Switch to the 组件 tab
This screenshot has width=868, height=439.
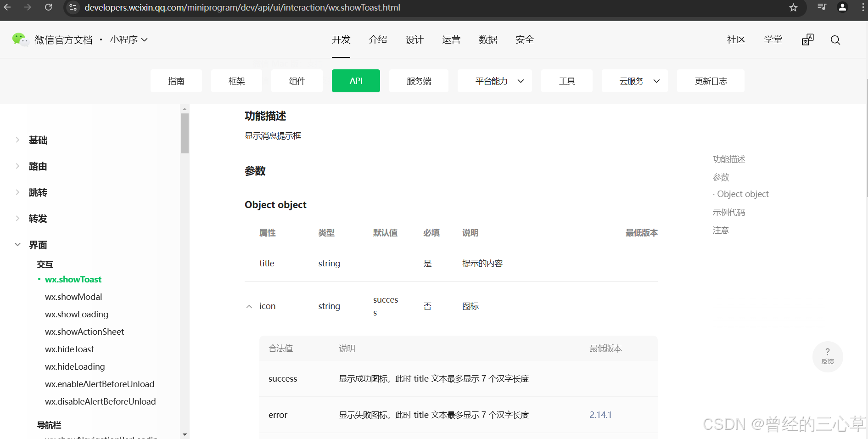[297, 81]
